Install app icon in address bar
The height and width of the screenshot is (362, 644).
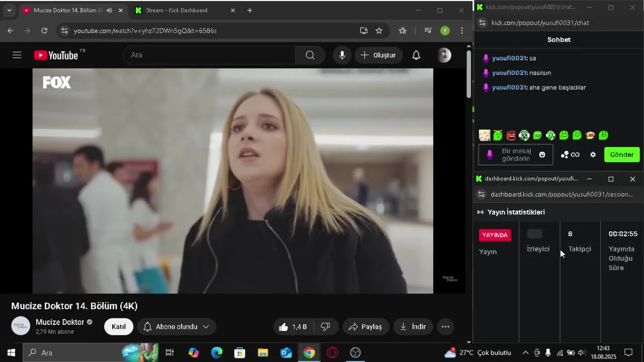point(364,31)
